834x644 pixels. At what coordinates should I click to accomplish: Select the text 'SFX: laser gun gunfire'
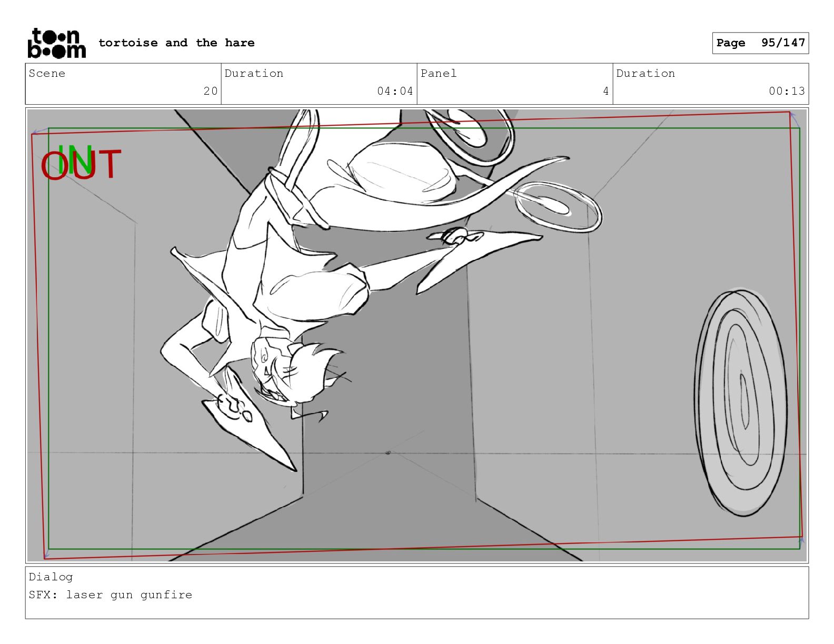click(x=111, y=595)
